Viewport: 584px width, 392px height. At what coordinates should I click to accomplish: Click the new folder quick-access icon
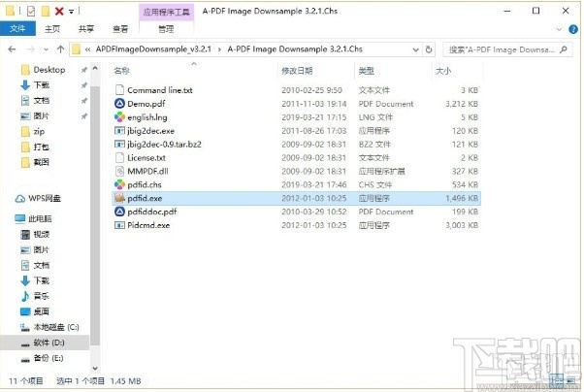coord(46,12)
